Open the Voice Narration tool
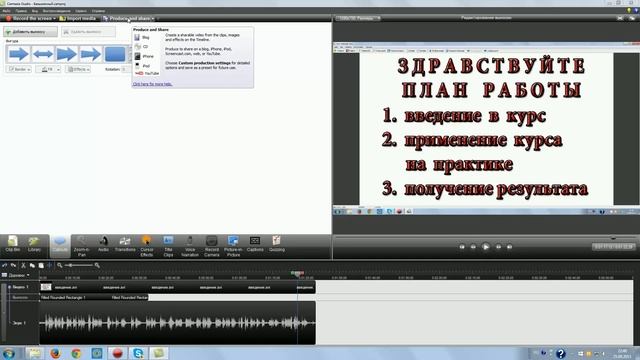This screenshot has width=640, height=360. (190, 247)
